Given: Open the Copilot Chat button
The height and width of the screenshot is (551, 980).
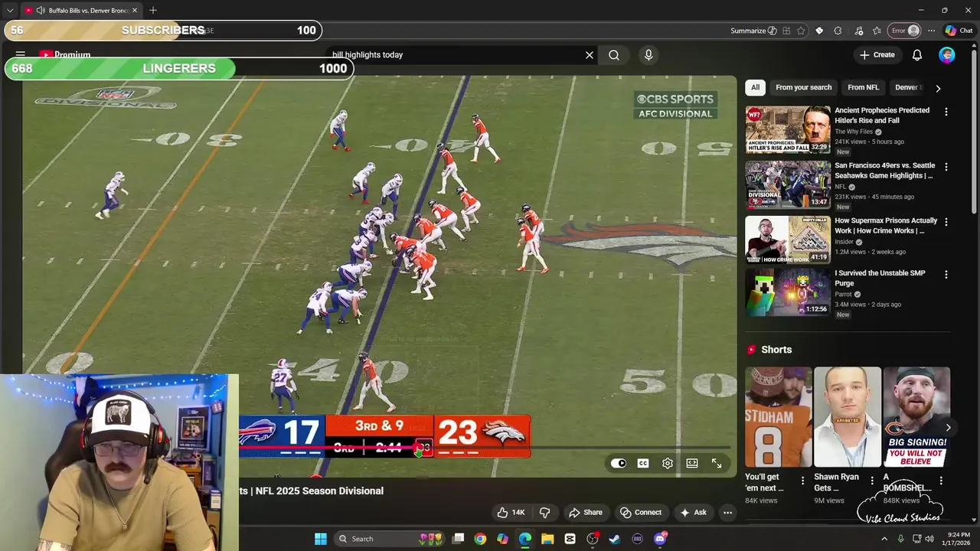Looking at the screenshot, I should pos(959,31).
